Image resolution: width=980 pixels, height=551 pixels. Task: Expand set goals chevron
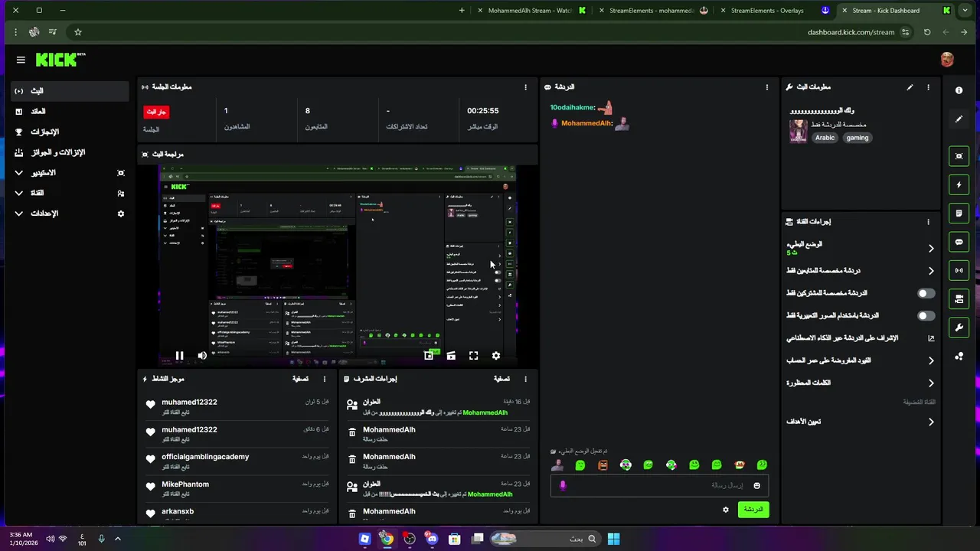[931, 422]
